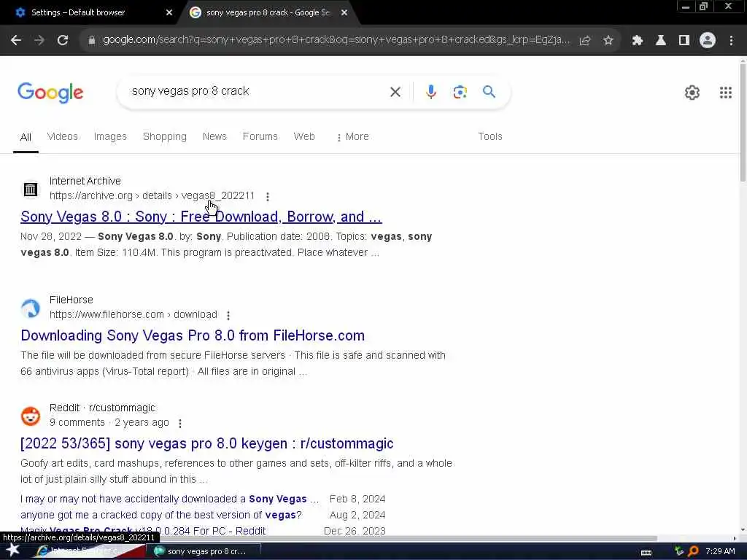This screenshot has width=747, height=560.
Task: Open 'I may or may not have accidentally downloaded' link
Action: (x=169, y=499)
